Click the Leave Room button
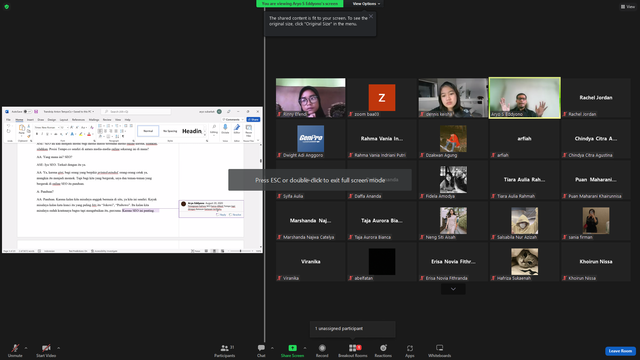This screenshot has height=360, width=640. click(620, 351)
